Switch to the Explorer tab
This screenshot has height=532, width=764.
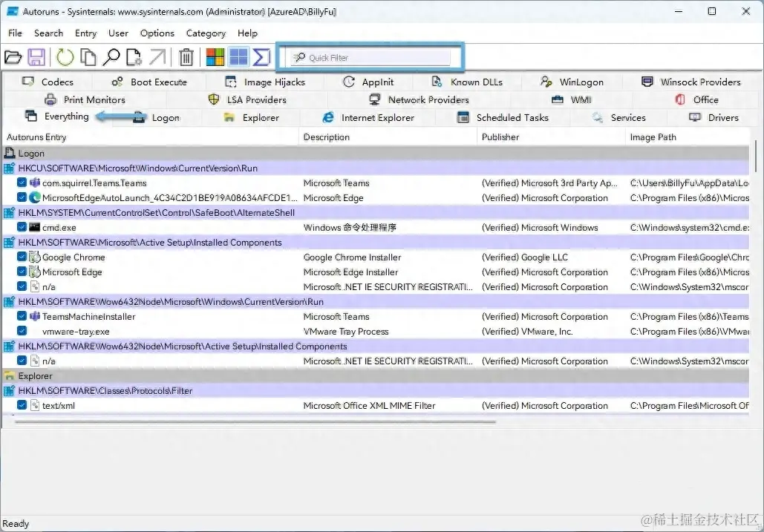pos(251,117)
